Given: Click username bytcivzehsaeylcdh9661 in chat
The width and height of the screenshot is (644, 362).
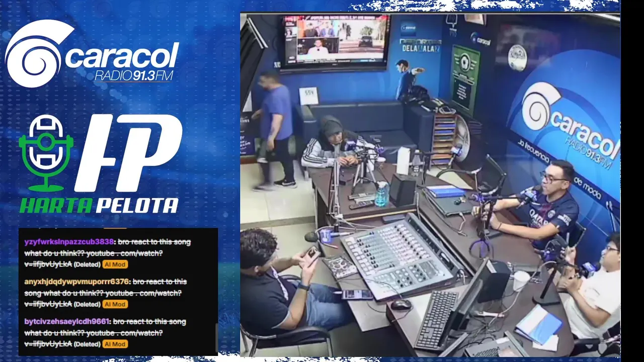Looking at the screenshot, I should pos(66,321).
